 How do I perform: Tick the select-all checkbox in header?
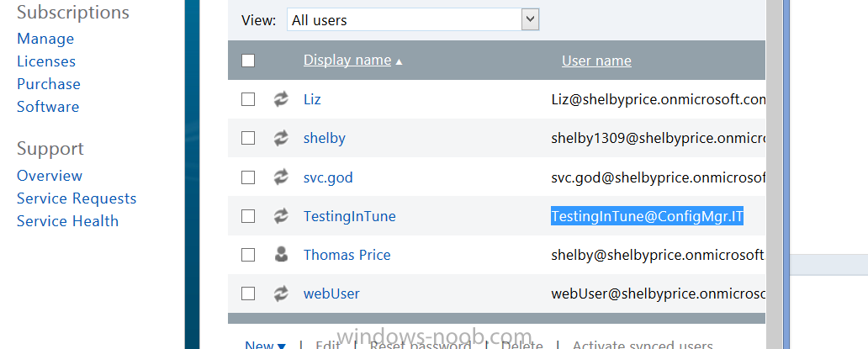248,61
